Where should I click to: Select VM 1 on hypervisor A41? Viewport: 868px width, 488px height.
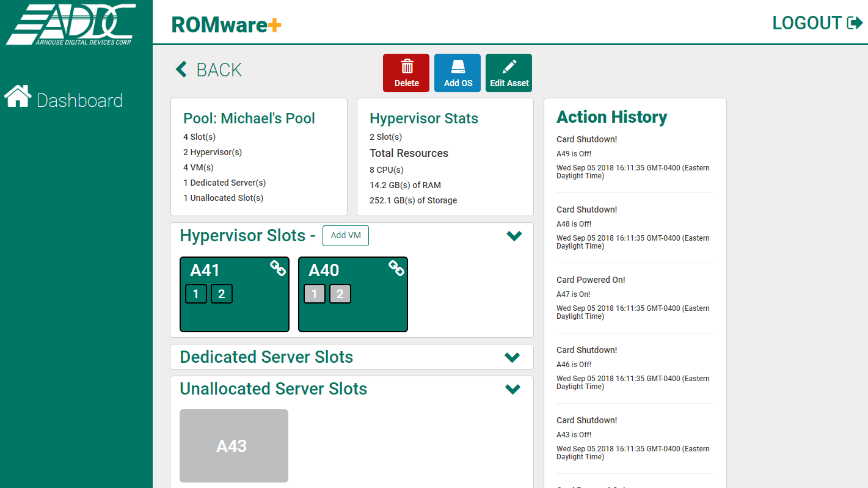point(195,294)
